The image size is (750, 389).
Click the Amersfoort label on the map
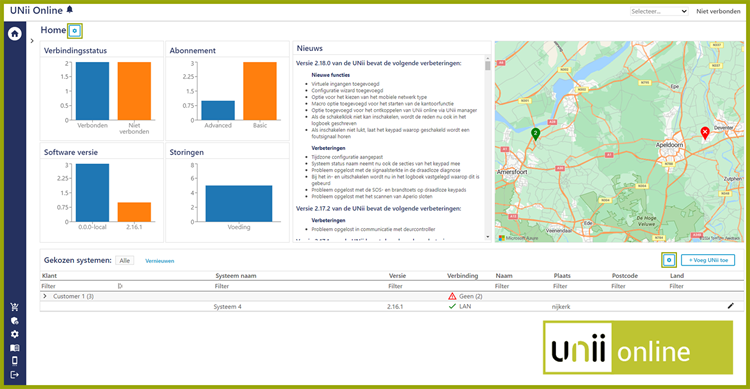[x=512, y=171]
